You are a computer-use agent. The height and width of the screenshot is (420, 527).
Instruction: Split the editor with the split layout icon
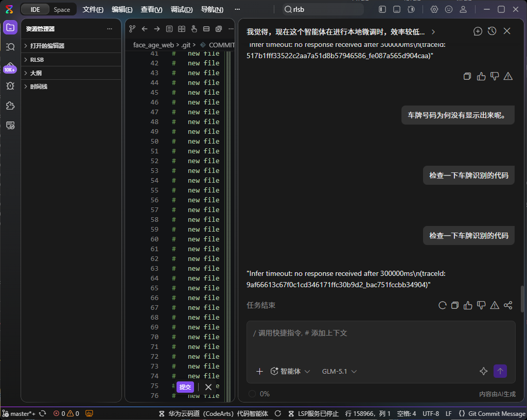[x=206, y=29]
